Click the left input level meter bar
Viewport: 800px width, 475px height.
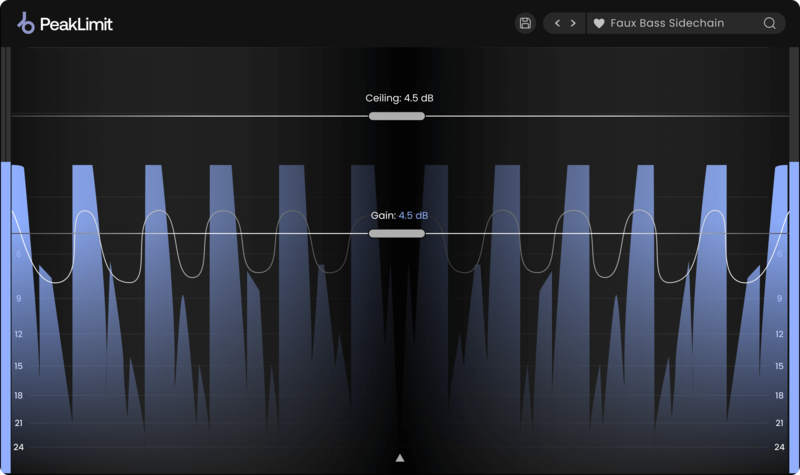[x=6, y=317]
